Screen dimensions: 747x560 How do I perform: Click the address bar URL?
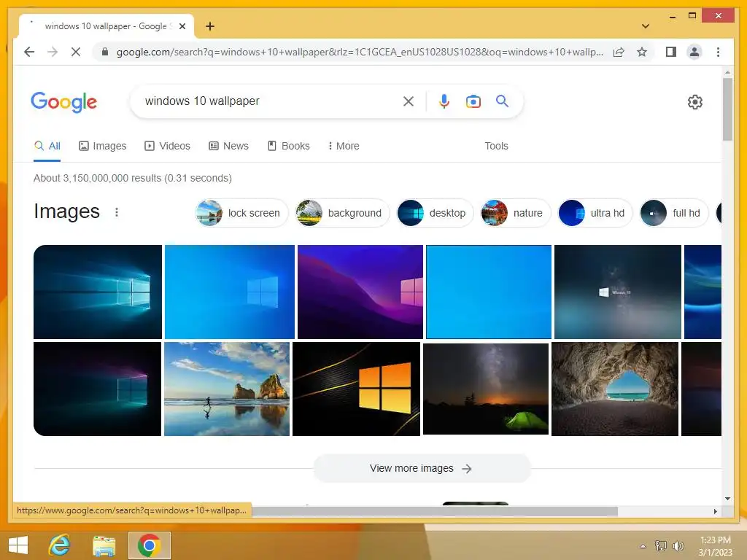[360, 52]
